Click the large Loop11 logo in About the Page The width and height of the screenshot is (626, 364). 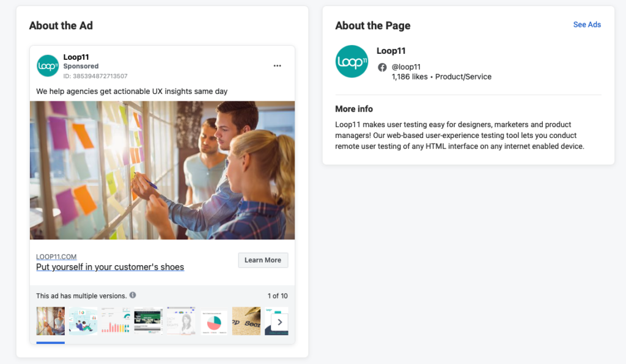pos(352,61)
